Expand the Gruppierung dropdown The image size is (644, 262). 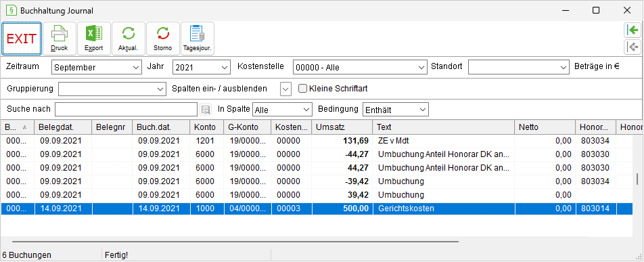pyautogui.click(x=112, y=89)
